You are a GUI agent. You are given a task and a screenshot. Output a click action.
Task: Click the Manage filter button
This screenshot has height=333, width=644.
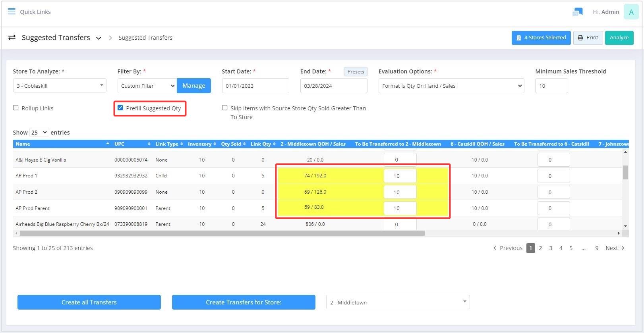click(x=194, y=86)
